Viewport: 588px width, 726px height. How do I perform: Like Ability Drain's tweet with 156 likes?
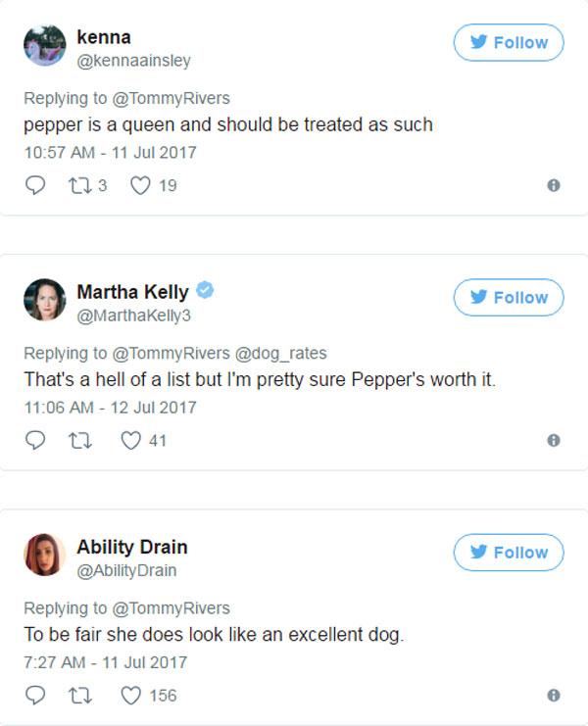tap(131, 696)
